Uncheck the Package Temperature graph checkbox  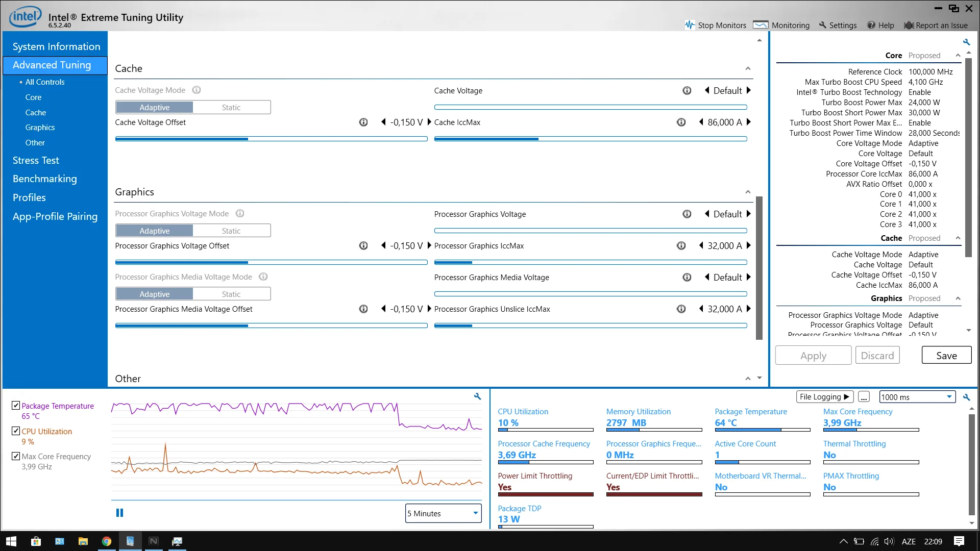pyautogui.click(x=16, y=406)
